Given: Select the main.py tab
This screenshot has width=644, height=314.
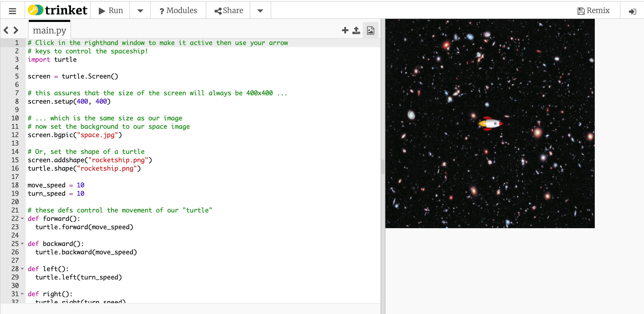Looking at the screenshot, I should pyautogui.click(x=49, y=30).
